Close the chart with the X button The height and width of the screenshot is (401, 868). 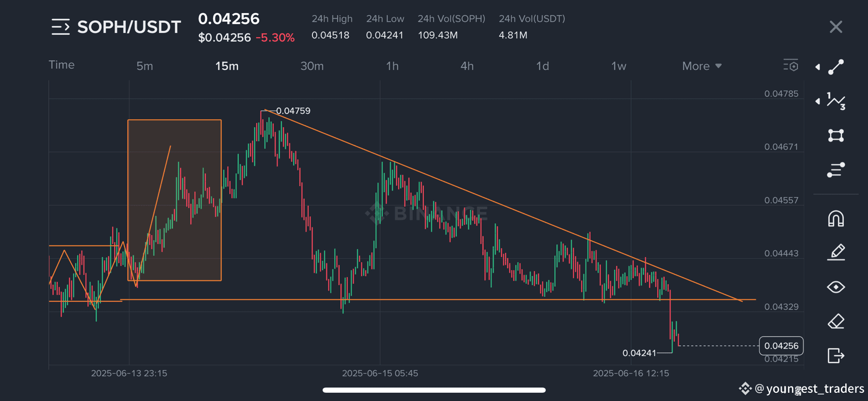coord(836,27)
